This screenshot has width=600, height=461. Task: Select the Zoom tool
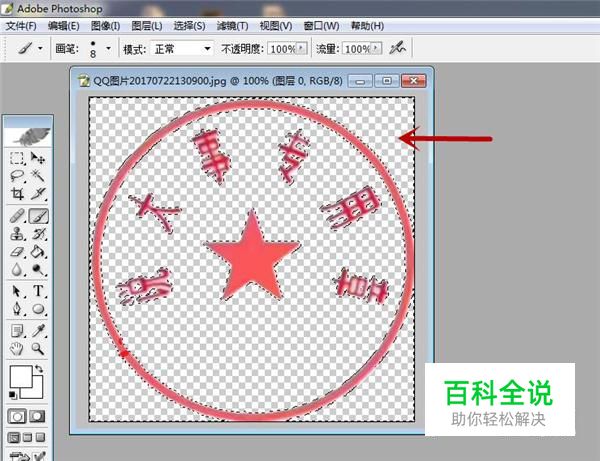click(x=38, y=349)
